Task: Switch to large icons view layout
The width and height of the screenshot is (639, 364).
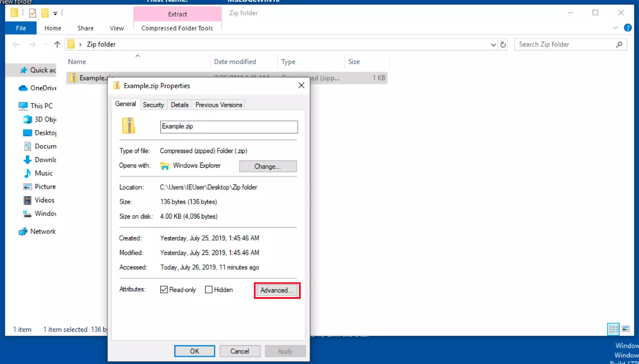Action: click(x=626, y=329)
